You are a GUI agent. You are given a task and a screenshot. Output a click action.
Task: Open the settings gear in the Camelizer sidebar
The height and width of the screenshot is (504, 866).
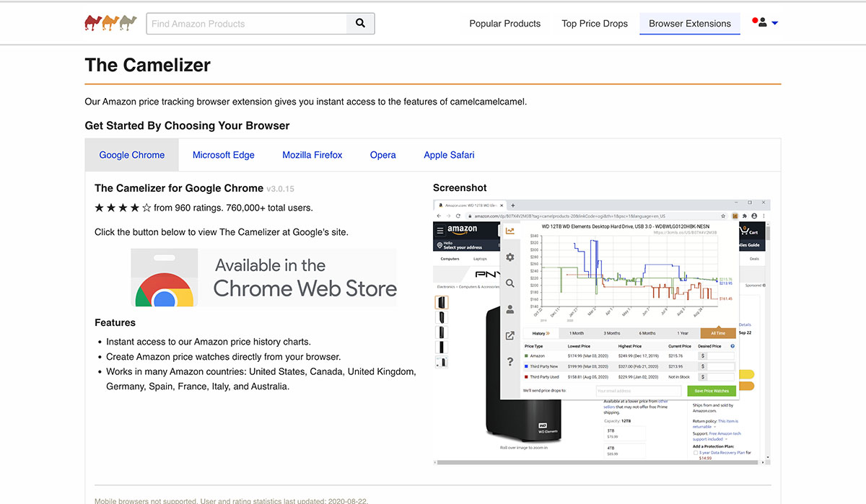[509, 257]
